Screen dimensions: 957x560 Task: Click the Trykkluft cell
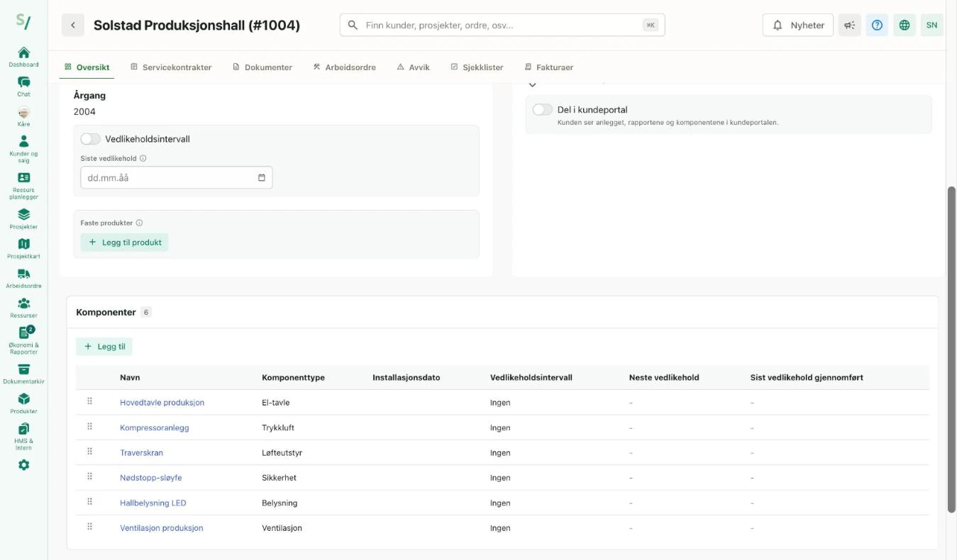278,428
